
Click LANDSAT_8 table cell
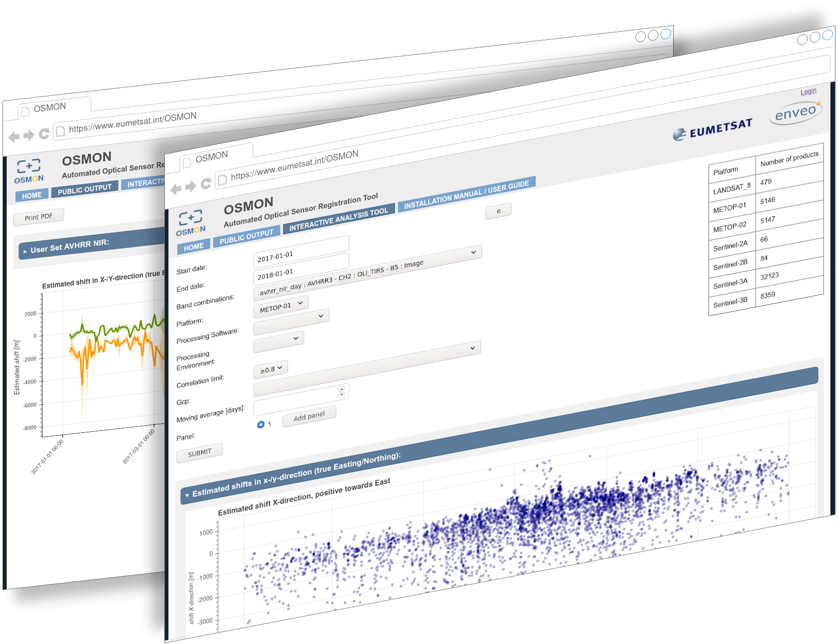click(x=732, y=189)
